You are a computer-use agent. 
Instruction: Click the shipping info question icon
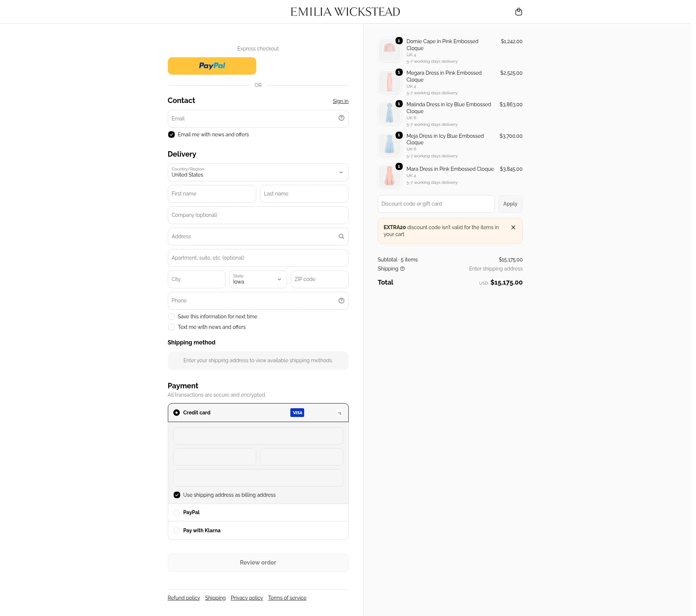point(402,269)
